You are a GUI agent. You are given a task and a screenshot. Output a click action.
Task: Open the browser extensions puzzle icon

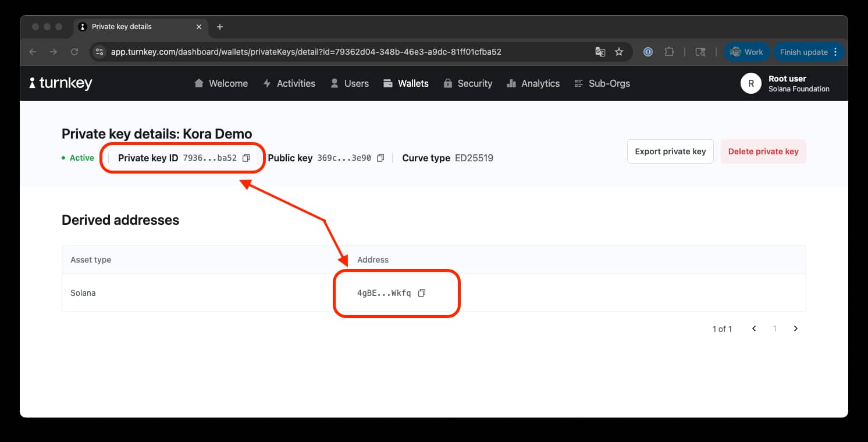pyautogui.click(x=669, y=52)
